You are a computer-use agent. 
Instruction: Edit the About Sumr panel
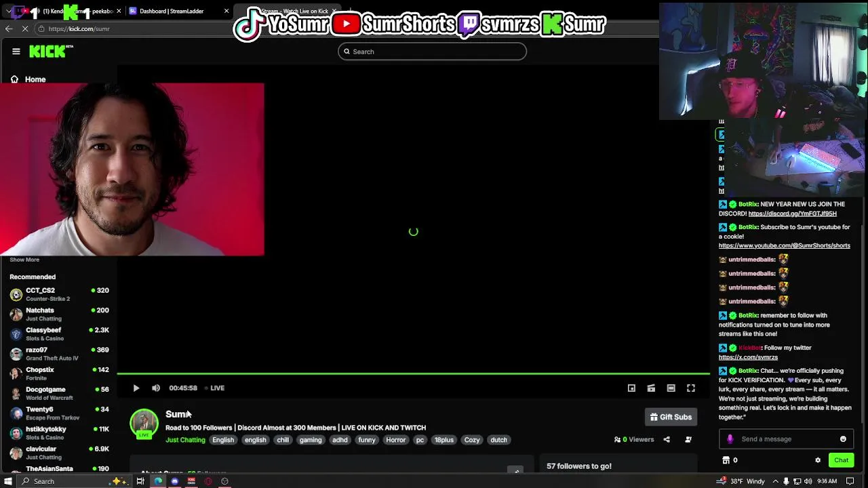(516, 471)
